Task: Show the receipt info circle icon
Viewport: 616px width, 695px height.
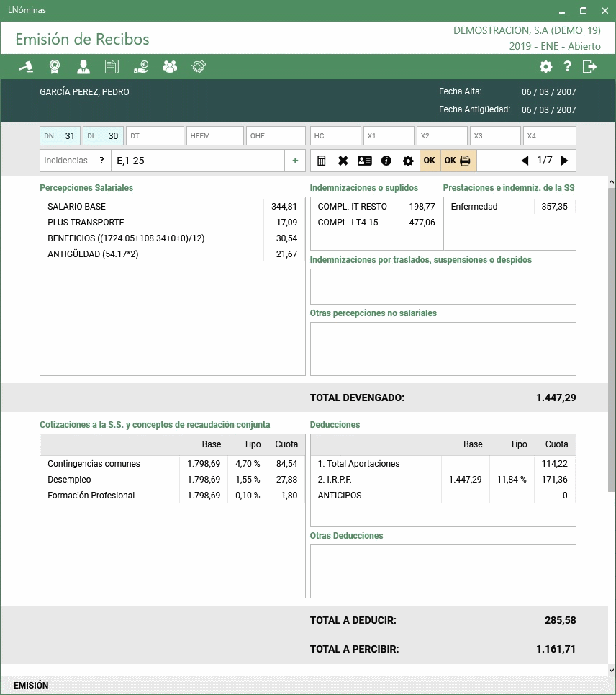Action: click(386, 161)
